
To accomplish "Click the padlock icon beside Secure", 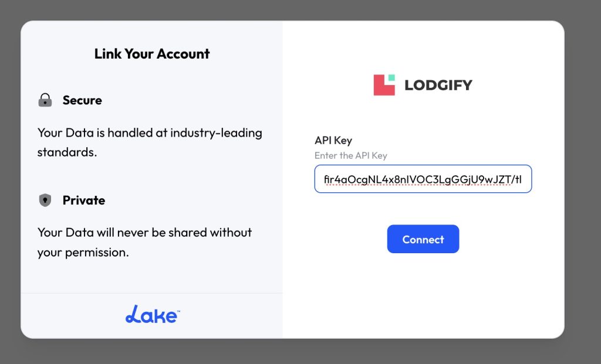I will (45, 101).
